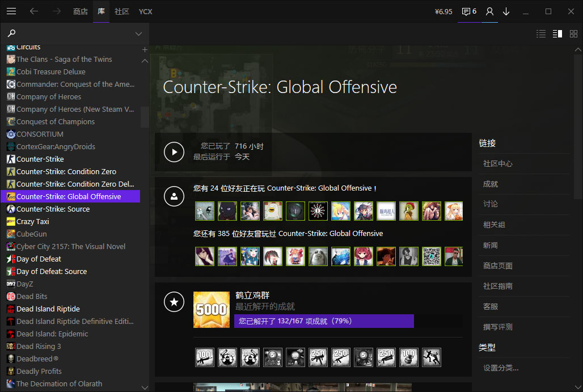583x392 pixels.
Task: Select Counter-Strike: Global Offensive in game list
Action: tap(71, 196)
